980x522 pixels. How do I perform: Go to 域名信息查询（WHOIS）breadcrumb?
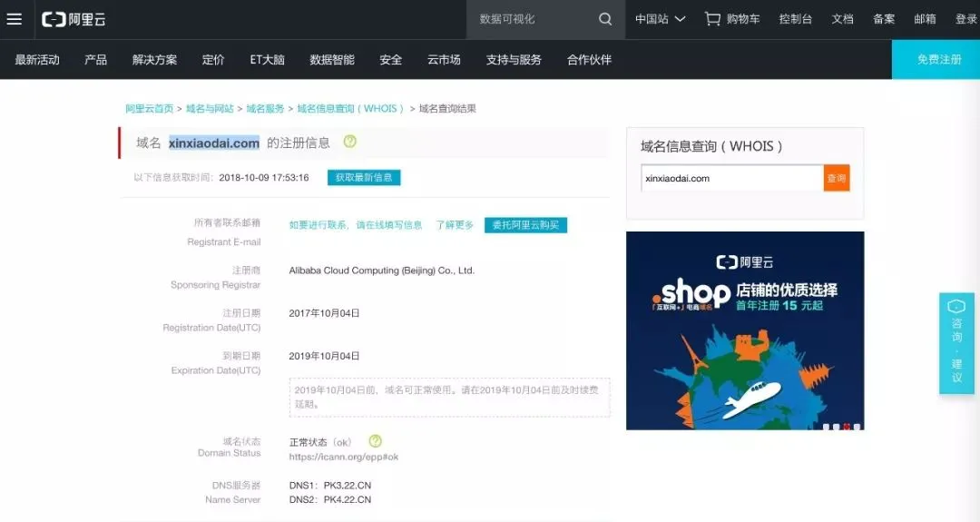(350, 108)
